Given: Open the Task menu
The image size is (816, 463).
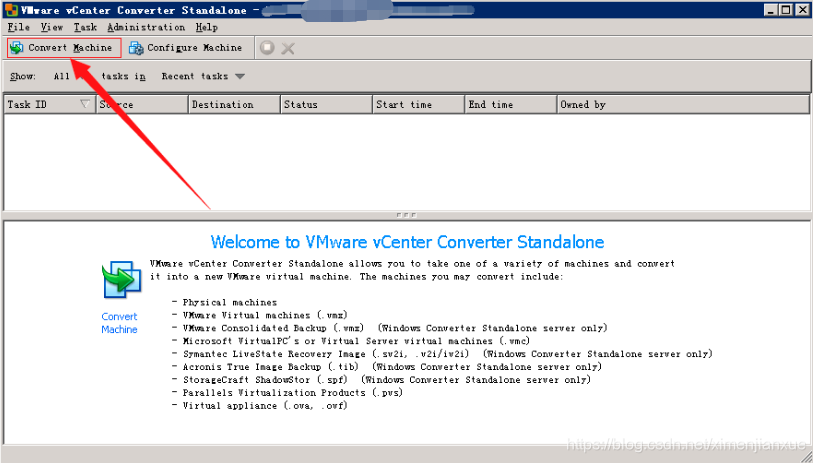Looking at the screenshot, I should click(85, 27).
